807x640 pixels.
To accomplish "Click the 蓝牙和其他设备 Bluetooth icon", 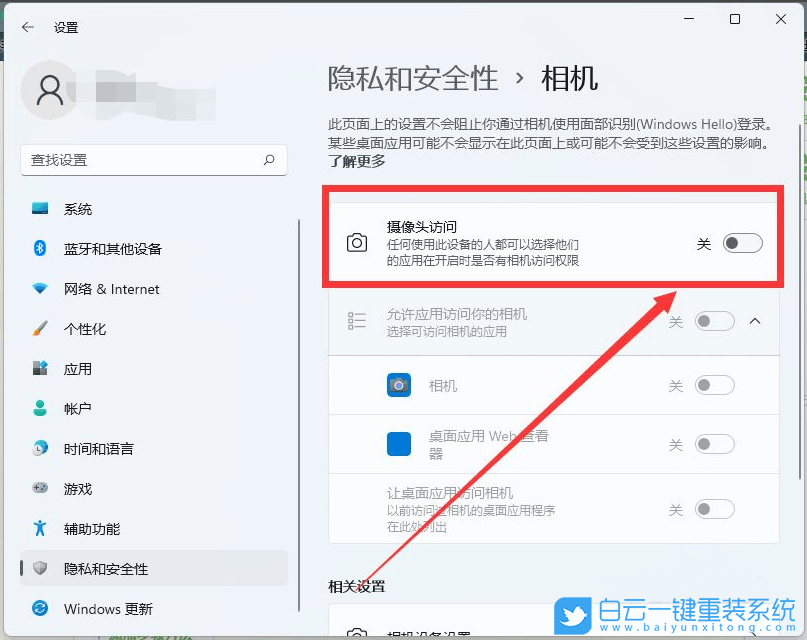I will point(40,249).
